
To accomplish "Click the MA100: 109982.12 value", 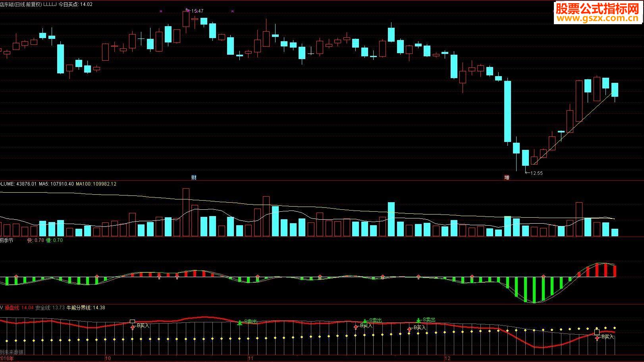I will click(96, 184).
